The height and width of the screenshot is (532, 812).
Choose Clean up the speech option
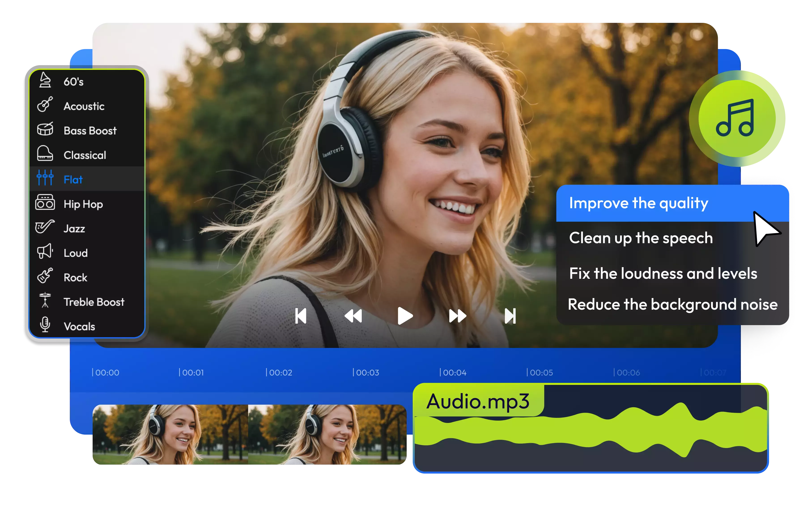click(641, 238)
